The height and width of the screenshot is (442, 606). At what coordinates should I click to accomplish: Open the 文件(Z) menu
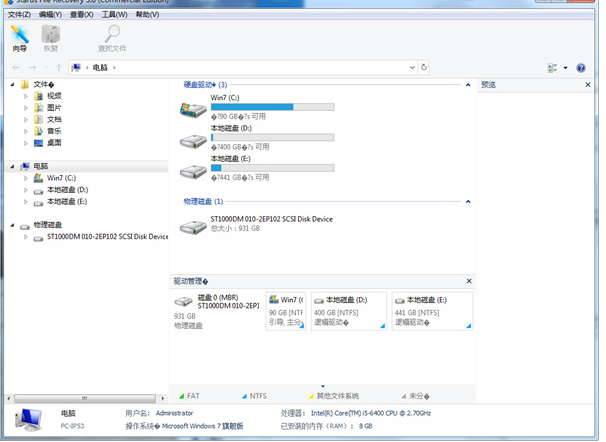click(19, 15)
